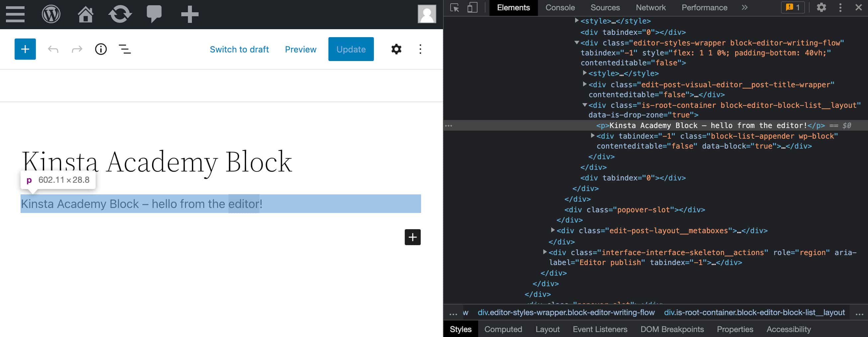Click the Update button
Screen dimensions: 868x337
[351, 49]
